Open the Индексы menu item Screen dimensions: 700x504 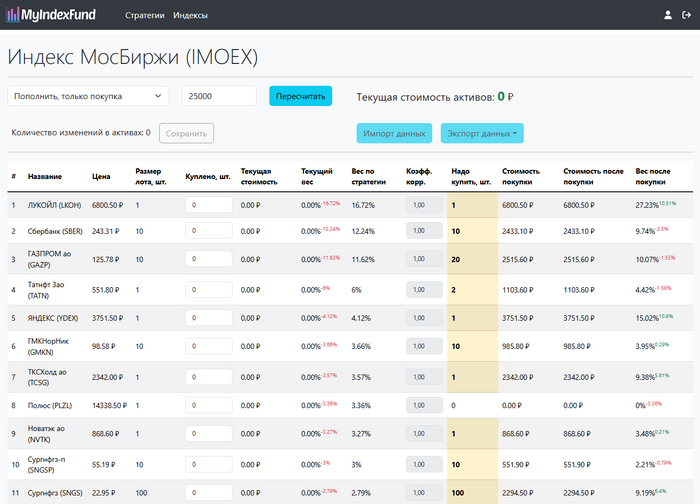tap(190, 15)
